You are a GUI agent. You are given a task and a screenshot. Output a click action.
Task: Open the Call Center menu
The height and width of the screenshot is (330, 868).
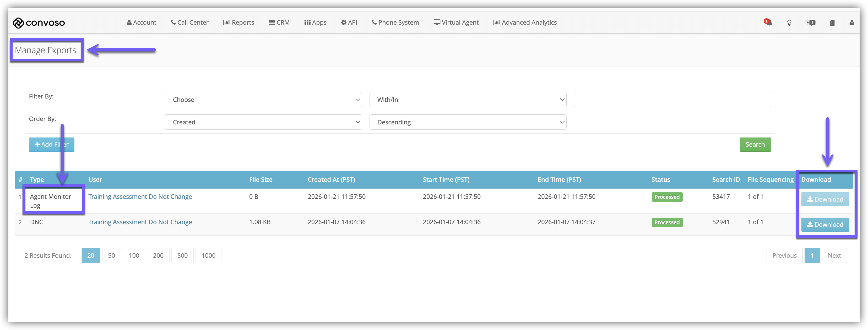pyautogui.click(x=189, y=23)
